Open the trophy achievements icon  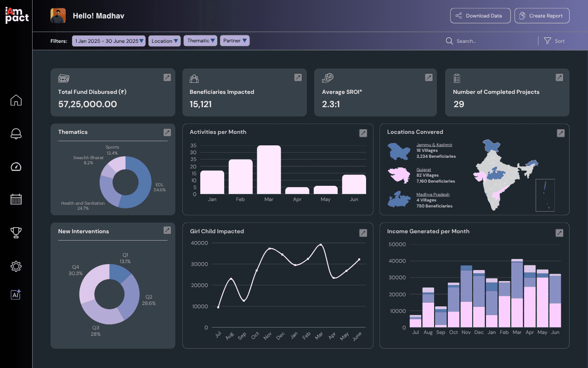pyautogui.click(x=16, y=233)
